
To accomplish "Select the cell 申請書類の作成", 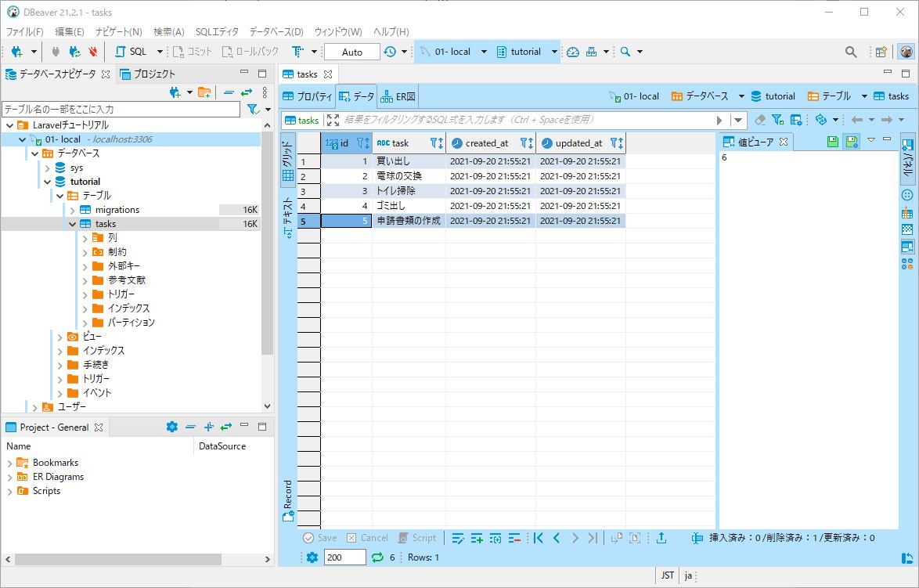I will pyautogui.click(x=409, y=221).
